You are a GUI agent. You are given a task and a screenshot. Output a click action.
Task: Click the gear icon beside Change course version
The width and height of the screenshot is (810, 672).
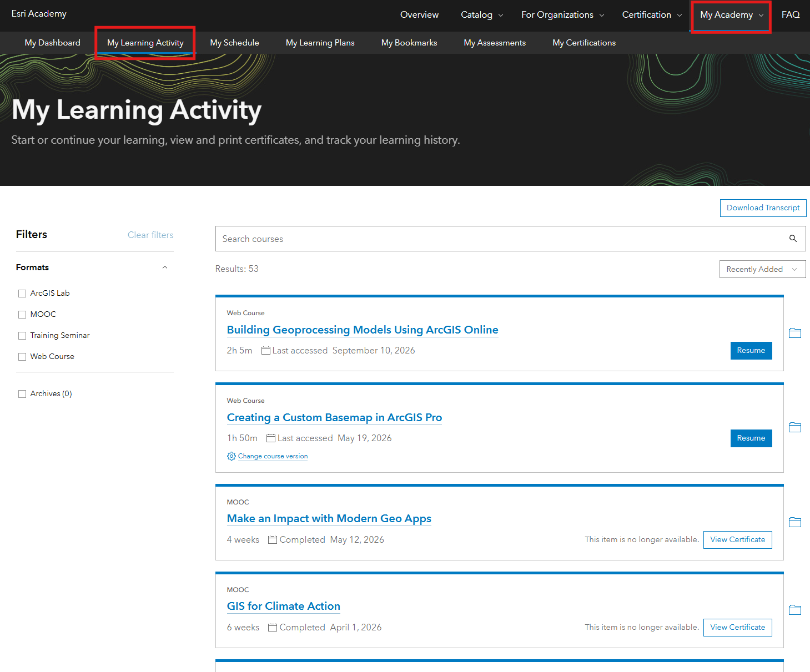[232, 456]
